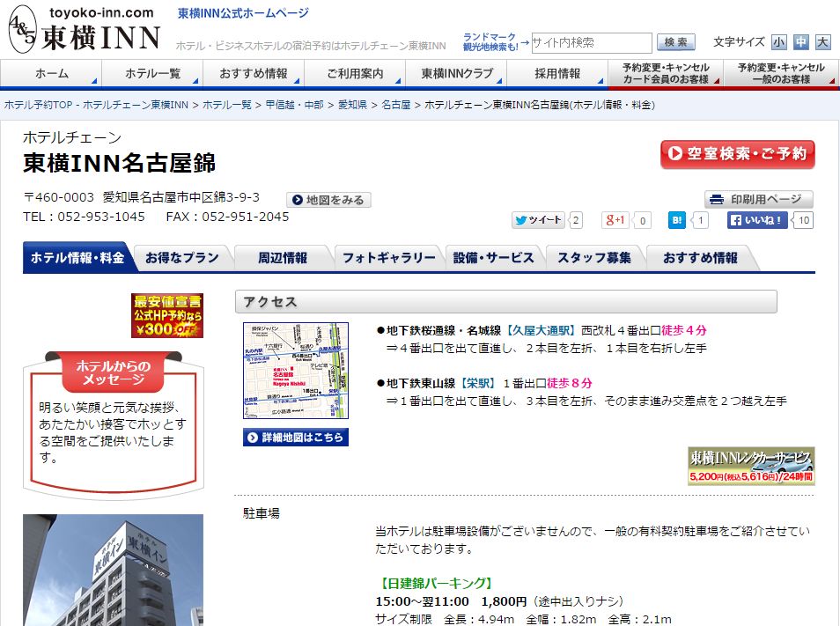
Task: Click the 詳細地図はこちら button
Action: pyautogui.click(x=296, y=438)
